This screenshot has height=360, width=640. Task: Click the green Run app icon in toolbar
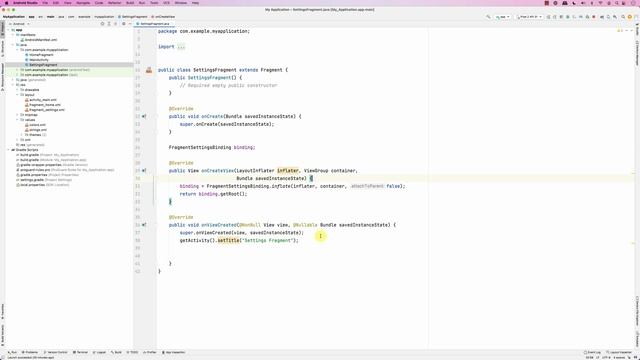click(x=548, y=17)
